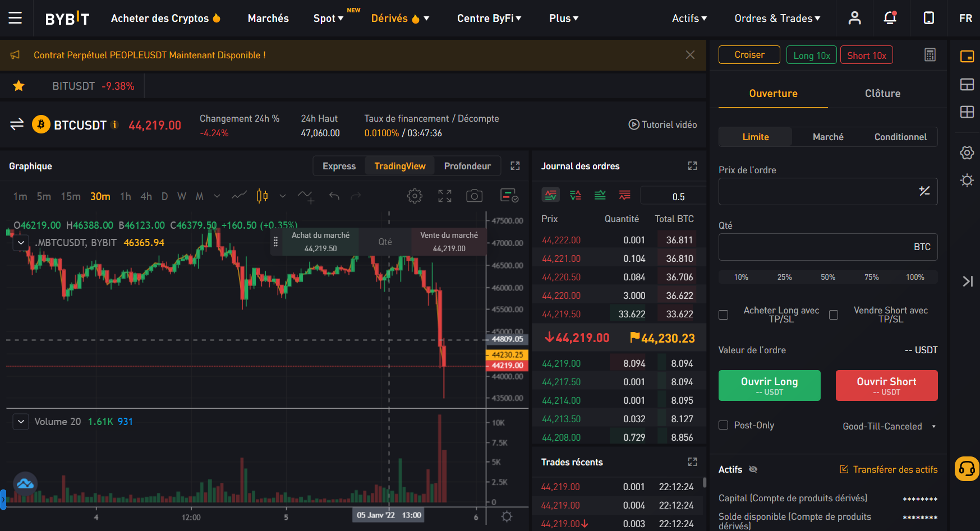
Task: Switch to the Ouverture tab
Action: pos(773,94)
